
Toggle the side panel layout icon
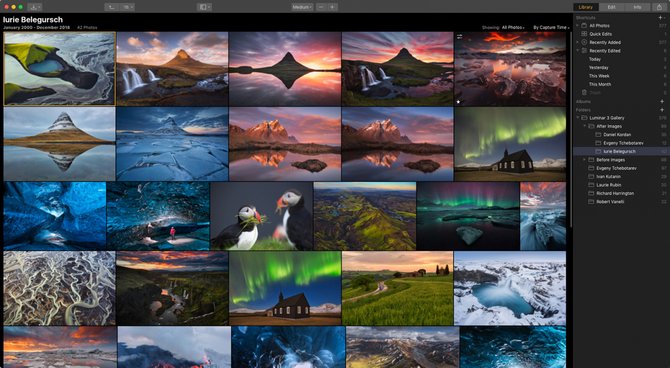click(204, 7)
